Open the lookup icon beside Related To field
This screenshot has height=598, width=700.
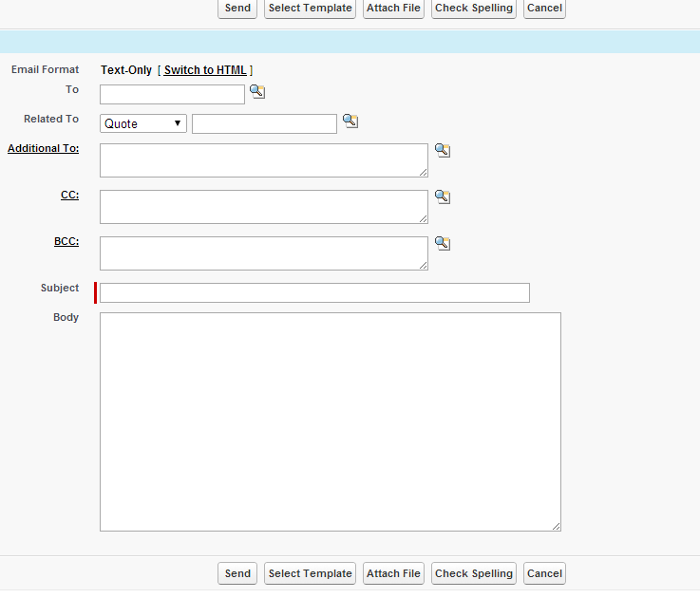click(x=350, y=121)
